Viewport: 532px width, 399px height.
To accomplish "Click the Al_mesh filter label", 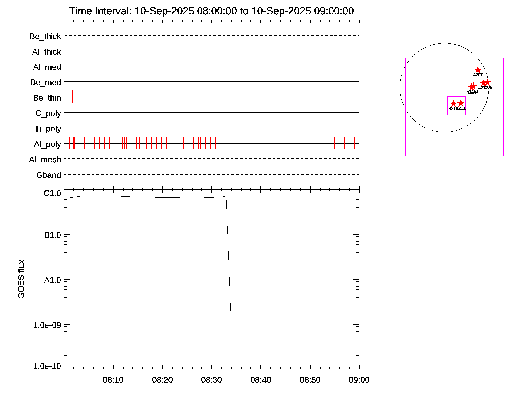I will [45, 160].
